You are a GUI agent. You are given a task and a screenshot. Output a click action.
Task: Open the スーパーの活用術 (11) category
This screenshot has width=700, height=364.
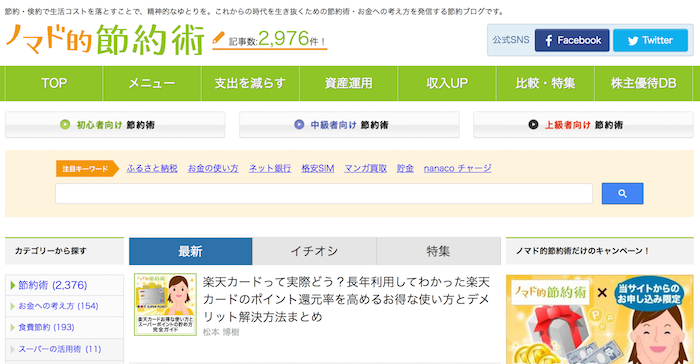tap(60, 349)
